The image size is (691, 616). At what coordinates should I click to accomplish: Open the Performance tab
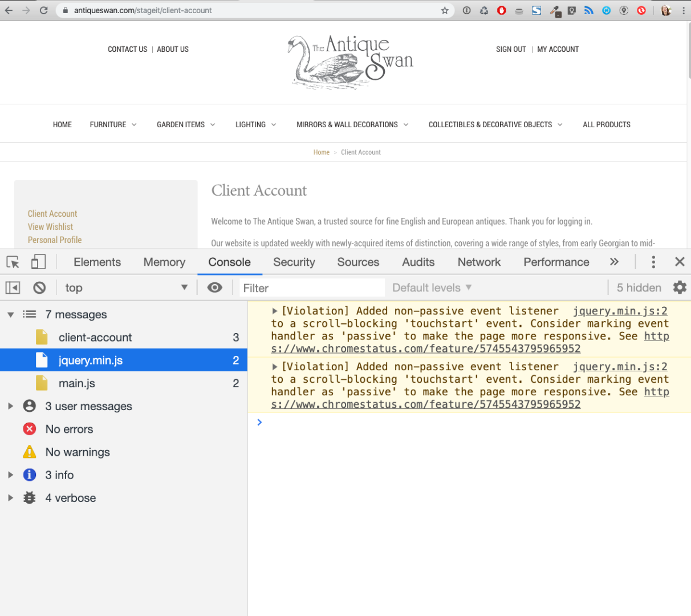(x=556, y=262)
